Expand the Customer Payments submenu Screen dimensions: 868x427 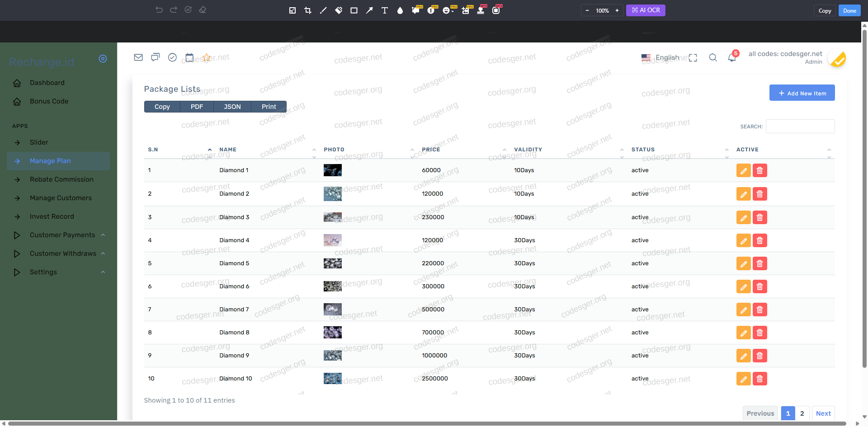[x=62, y=235]
